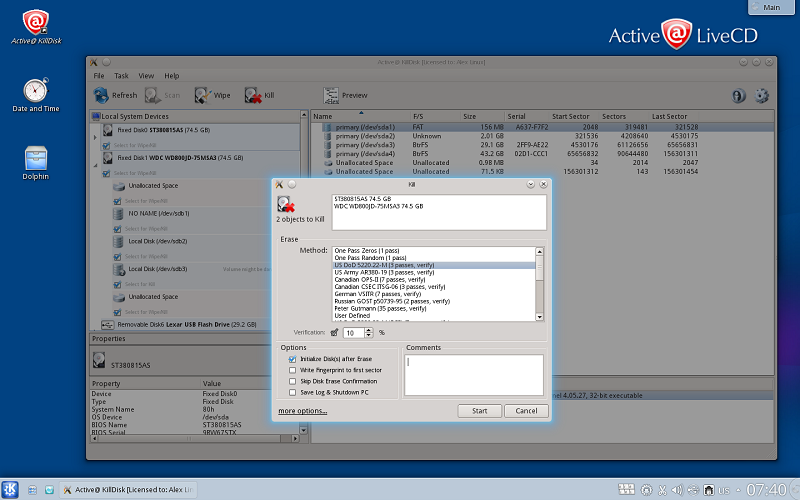Image resolution: width=800 pixels, height=500 pixels.
Task: Open the Date and Time desktop icon
Action: click(x=35, y=90)
